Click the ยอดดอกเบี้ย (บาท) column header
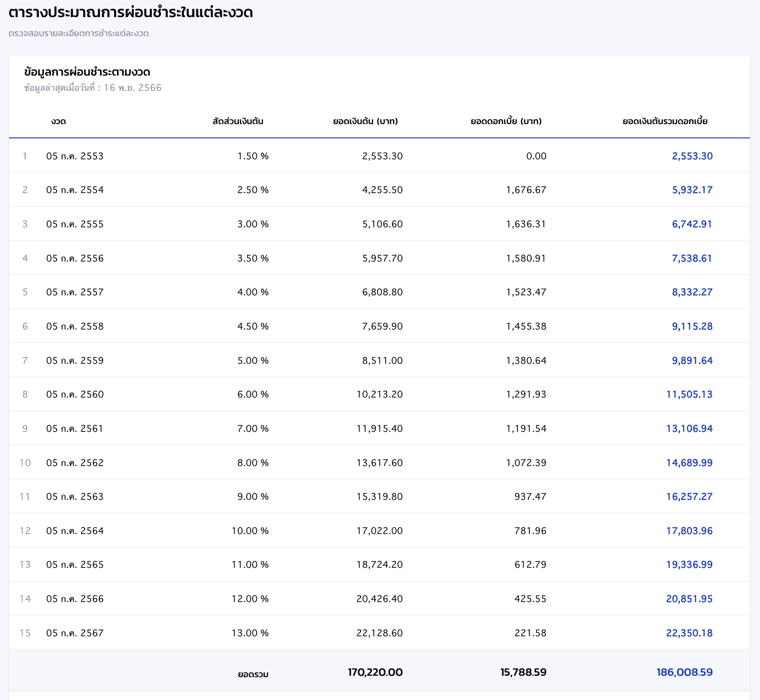Image resolution: width=760 pixels, height=700 pixels. click(x=506, y=121)
